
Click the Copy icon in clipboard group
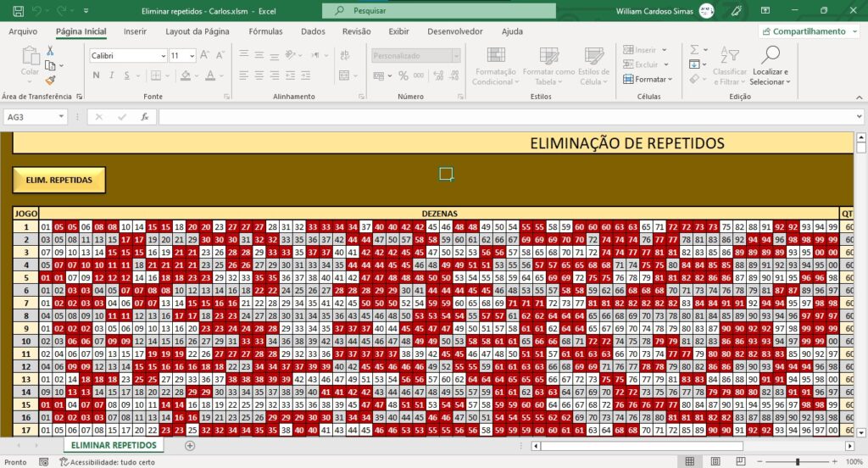pos(50,65)
